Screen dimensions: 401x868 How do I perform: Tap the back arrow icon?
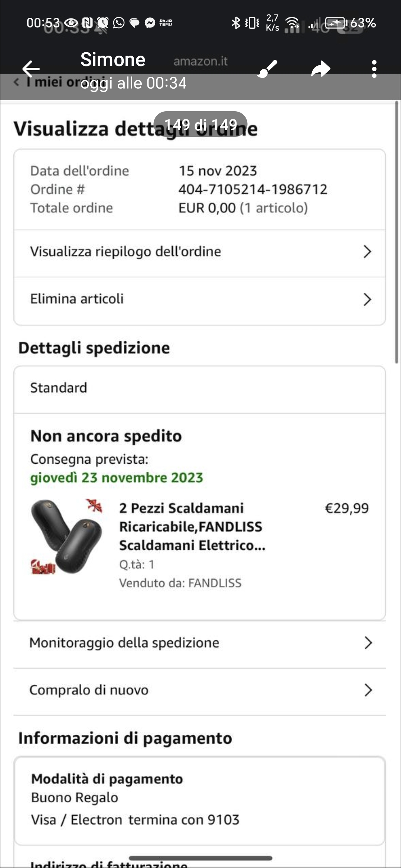point(31,69)
